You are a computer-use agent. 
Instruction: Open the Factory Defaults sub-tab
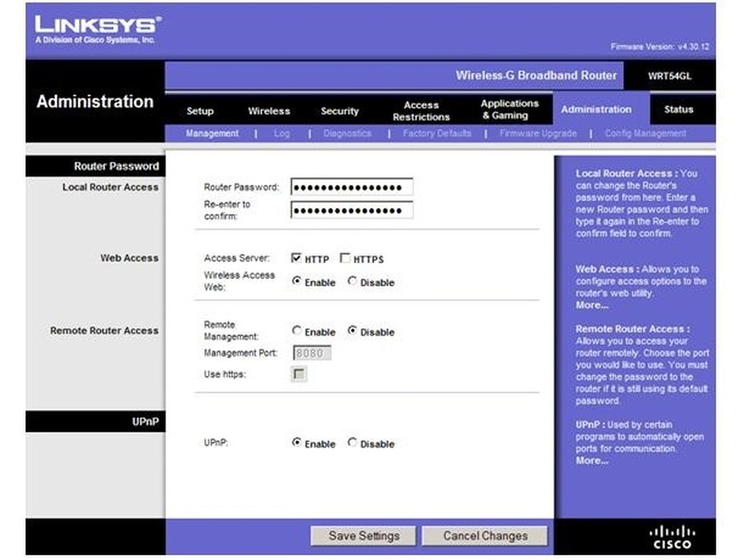point(437,133)
